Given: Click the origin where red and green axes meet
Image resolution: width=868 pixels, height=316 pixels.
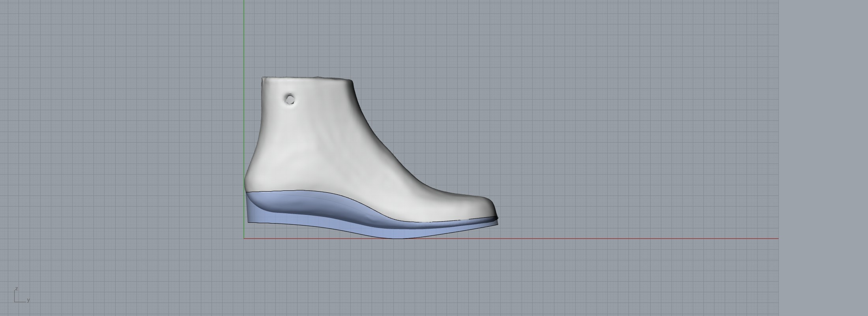Looking at the screenshot, I should coord(244,239).
